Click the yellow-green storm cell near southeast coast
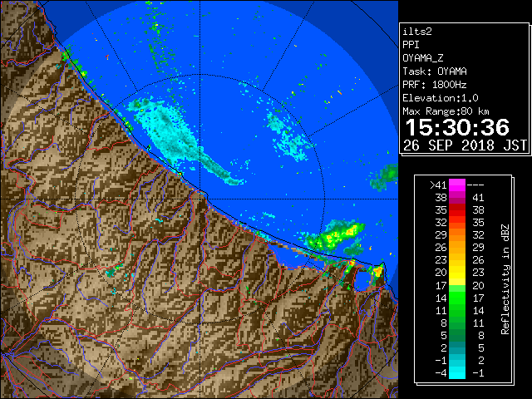Screen dimensions: 532x399 (x=336, y=236)
